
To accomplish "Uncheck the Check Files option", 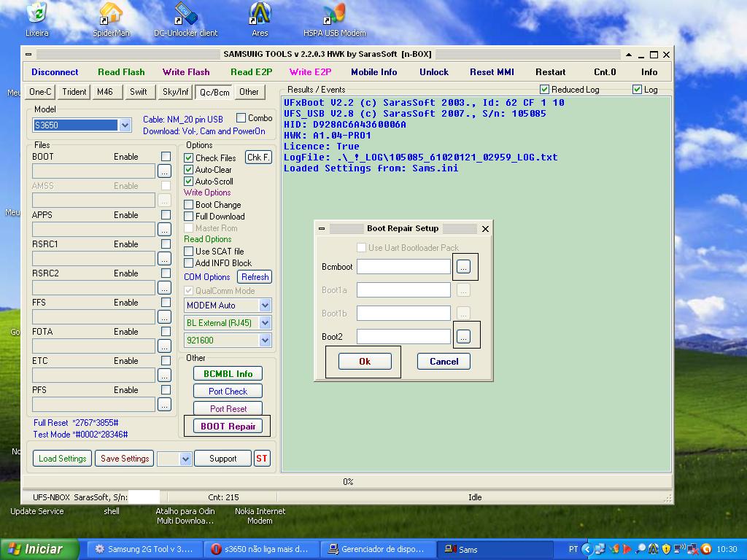I will 189,157.
